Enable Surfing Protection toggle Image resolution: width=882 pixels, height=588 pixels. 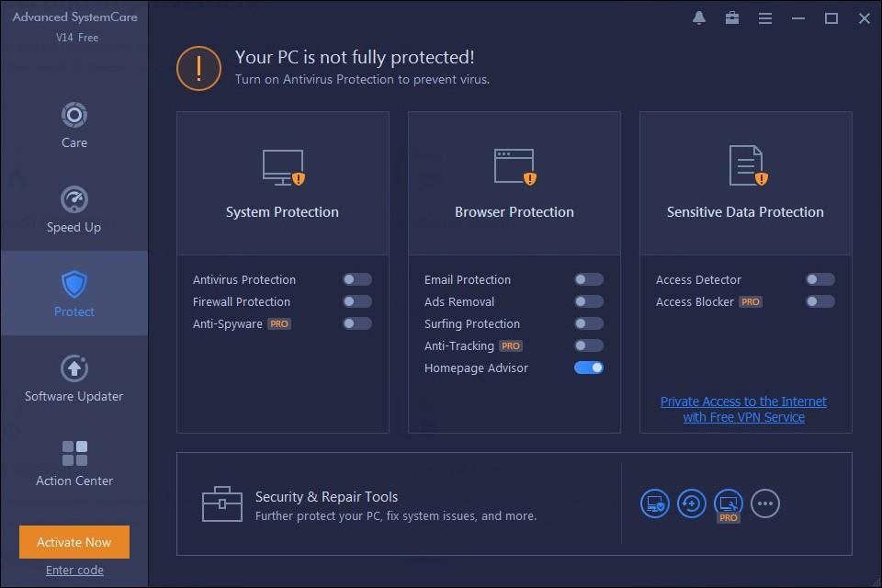point(589,323)
